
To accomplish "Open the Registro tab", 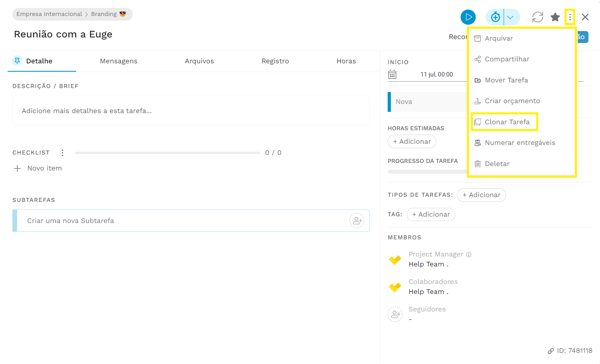I will [x=275, y=61].
